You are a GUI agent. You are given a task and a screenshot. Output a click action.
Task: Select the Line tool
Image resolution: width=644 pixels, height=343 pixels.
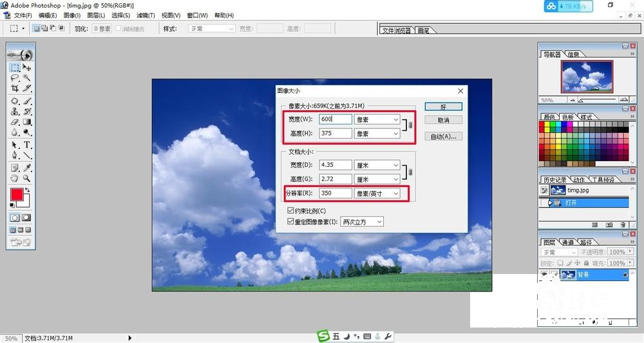point(26,155)
